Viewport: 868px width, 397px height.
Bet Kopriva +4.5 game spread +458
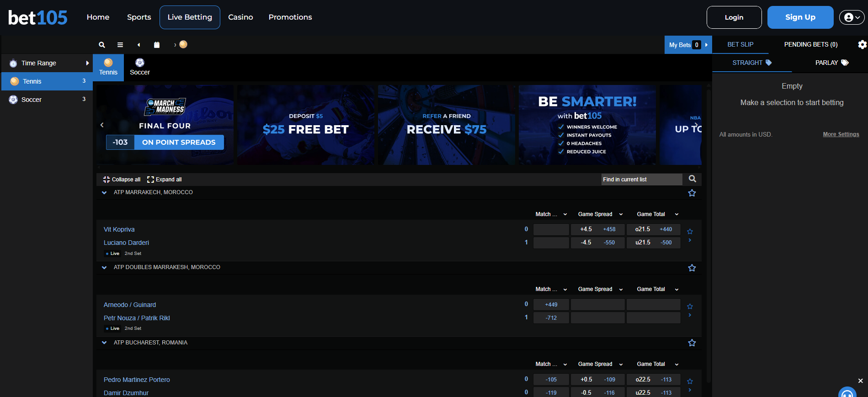tap(598, 229)
